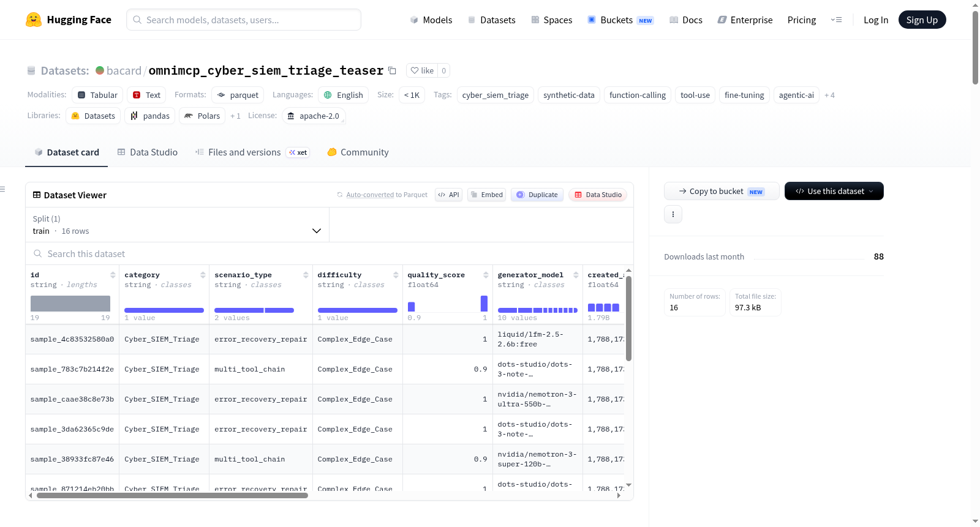This screenshot has width=980, height=527.
Task: Open the apache-2.0 license tag
Action: (314, 116)
